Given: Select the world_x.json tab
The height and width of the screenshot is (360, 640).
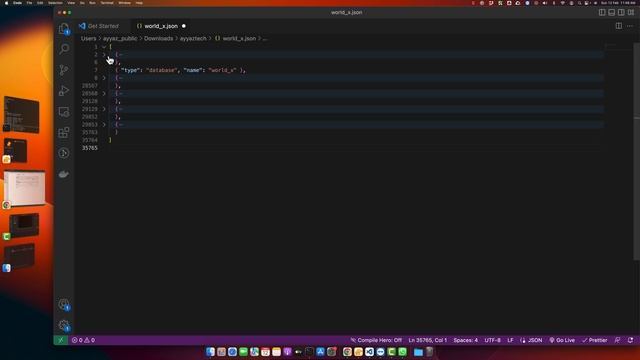Looking at the screenshot, I should (161, 26).
